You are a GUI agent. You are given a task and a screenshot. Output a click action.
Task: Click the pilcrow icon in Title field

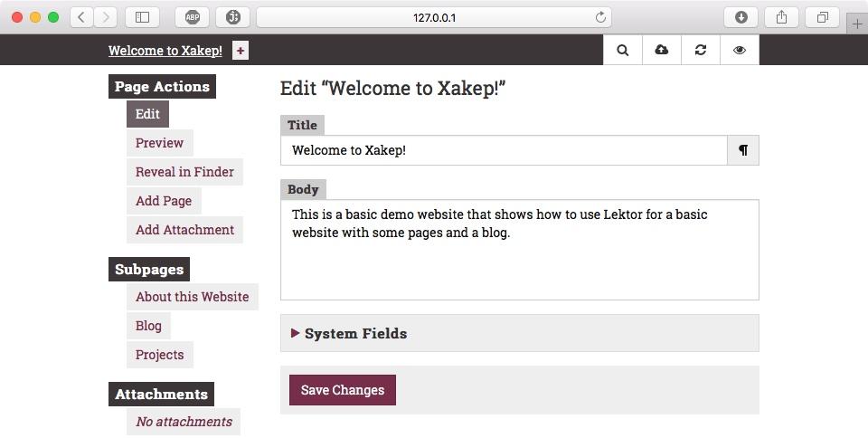tap(743, 150)
